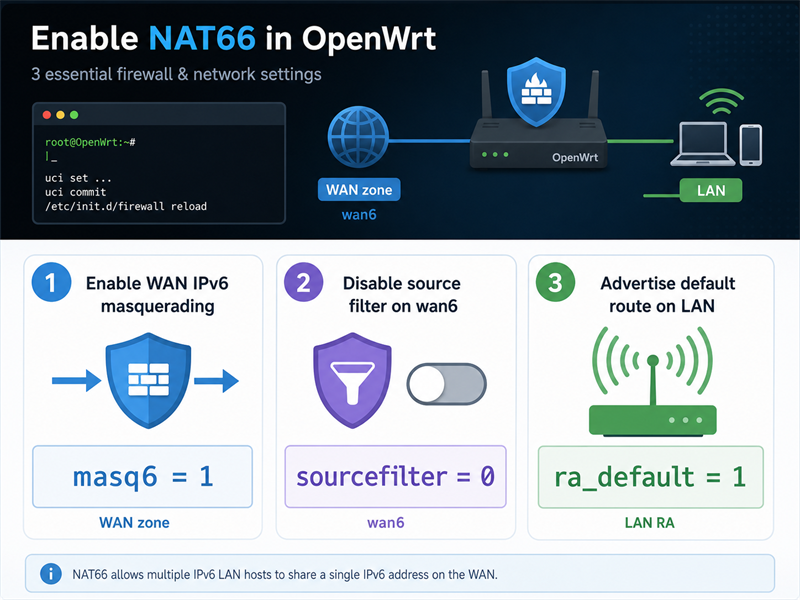Click the yellow terminal window dot

pos(60,115)
